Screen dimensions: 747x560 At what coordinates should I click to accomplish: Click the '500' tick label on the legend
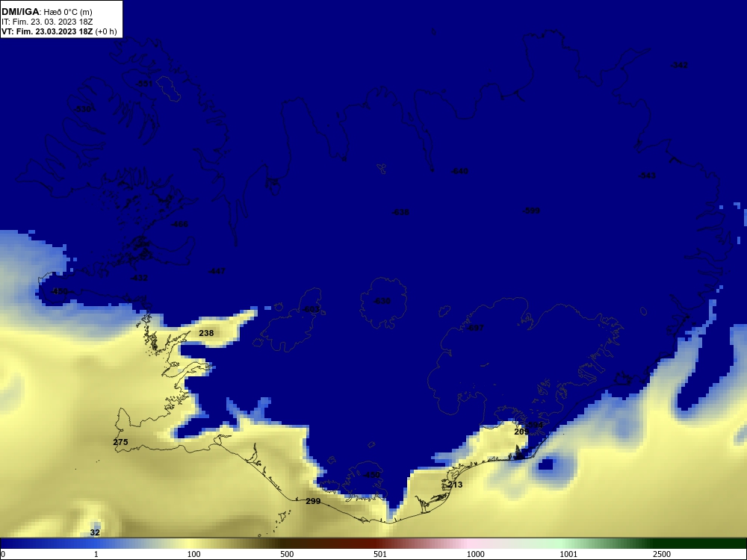click(x=287, y=554)
